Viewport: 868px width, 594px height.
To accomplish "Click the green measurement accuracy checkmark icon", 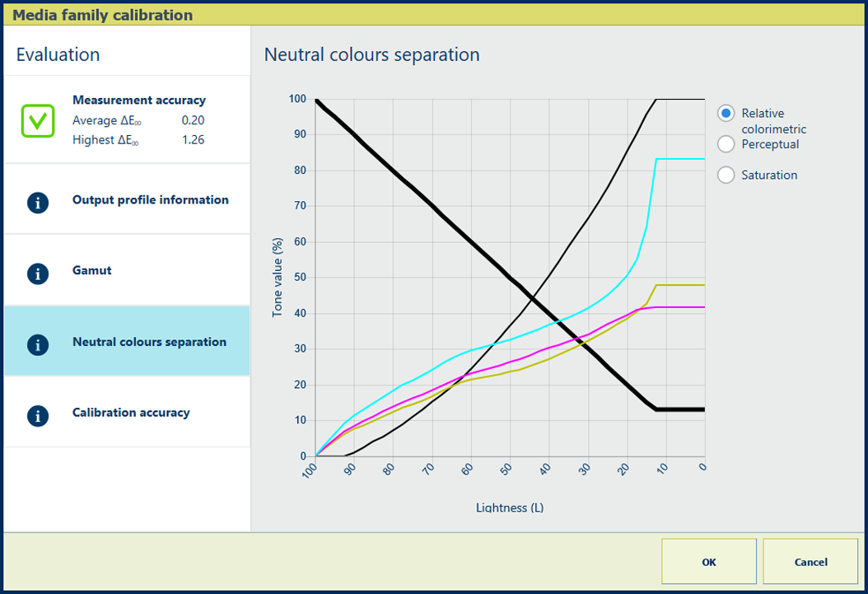I will pos(38,120).
